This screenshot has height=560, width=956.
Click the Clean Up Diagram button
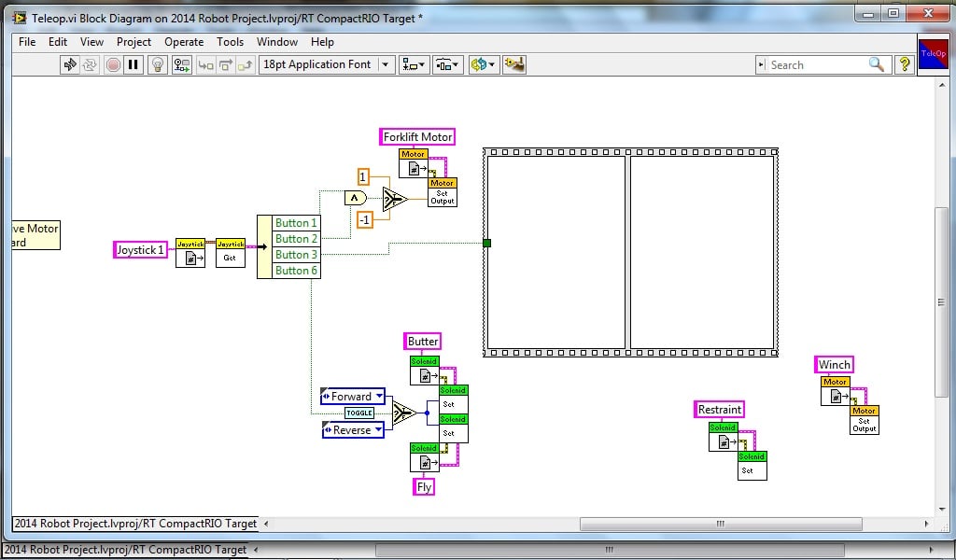point(514,64)
